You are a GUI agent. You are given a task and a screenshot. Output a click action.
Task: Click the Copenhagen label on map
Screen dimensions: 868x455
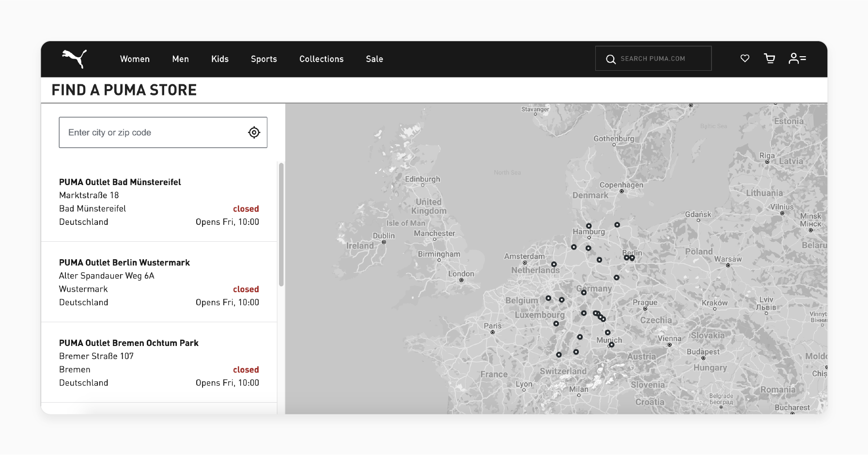coord(621,185)
